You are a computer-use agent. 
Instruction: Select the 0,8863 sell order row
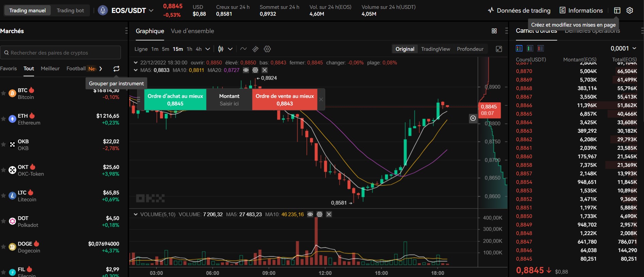pyautogui.click(x=576, y=131)
